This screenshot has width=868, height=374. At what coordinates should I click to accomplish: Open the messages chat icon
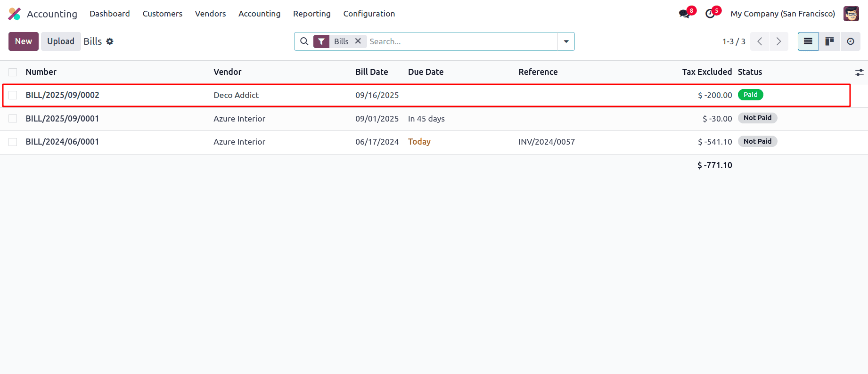tap(685, 14)
